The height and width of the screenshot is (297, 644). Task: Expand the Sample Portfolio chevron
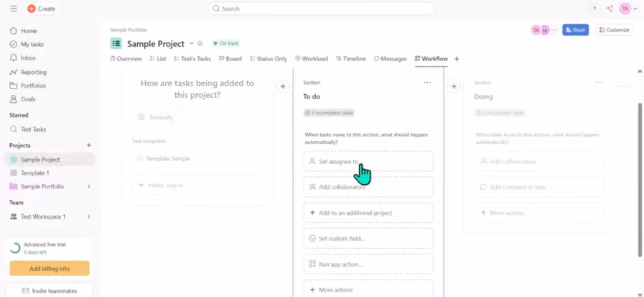click(89, 186)
